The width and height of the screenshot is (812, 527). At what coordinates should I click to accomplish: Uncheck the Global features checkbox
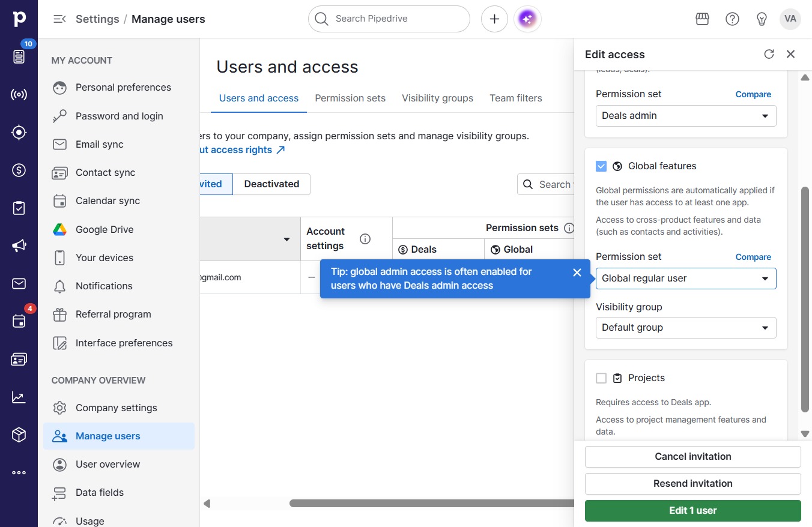(x=601, y=166)
